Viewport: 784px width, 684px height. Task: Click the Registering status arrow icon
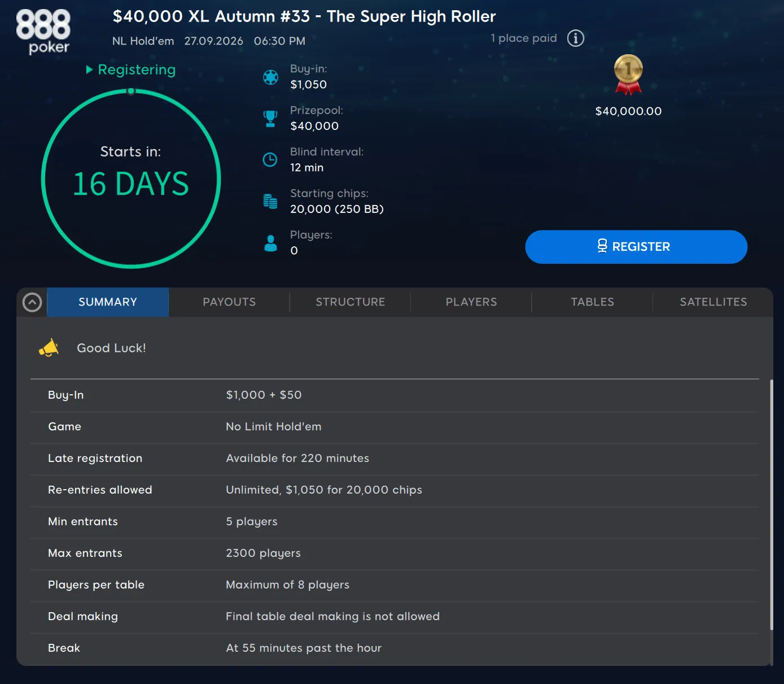coord(89,69)
